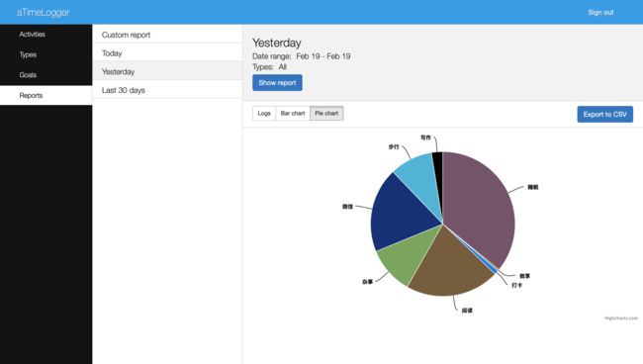Click the '微信' pie label
643x364 pixels.
tap(347, 207)
